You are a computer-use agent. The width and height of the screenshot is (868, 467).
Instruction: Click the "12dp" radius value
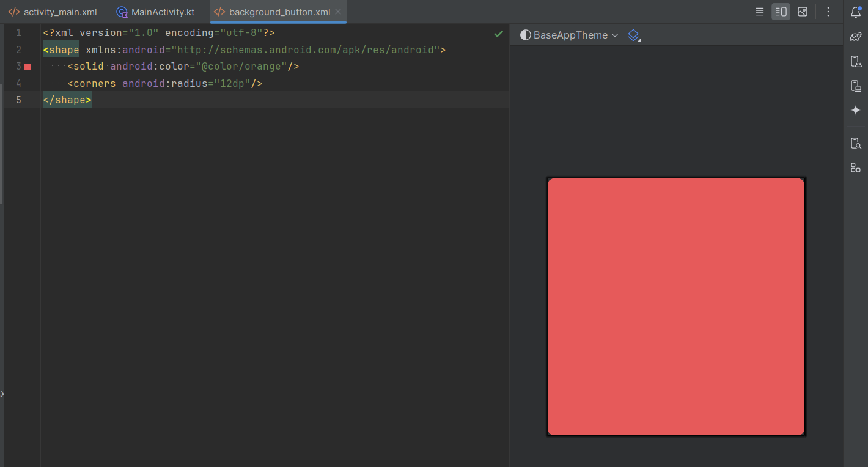pos(232,83)
